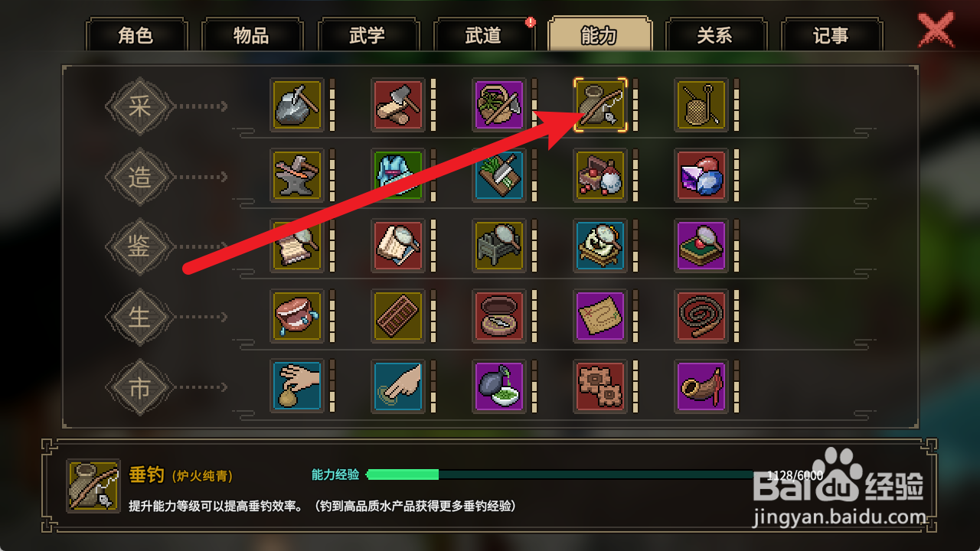Screen dimensions: 980x551
Task: Select the blacksmith anvil forging skill
Action: (x=297, y=175)
